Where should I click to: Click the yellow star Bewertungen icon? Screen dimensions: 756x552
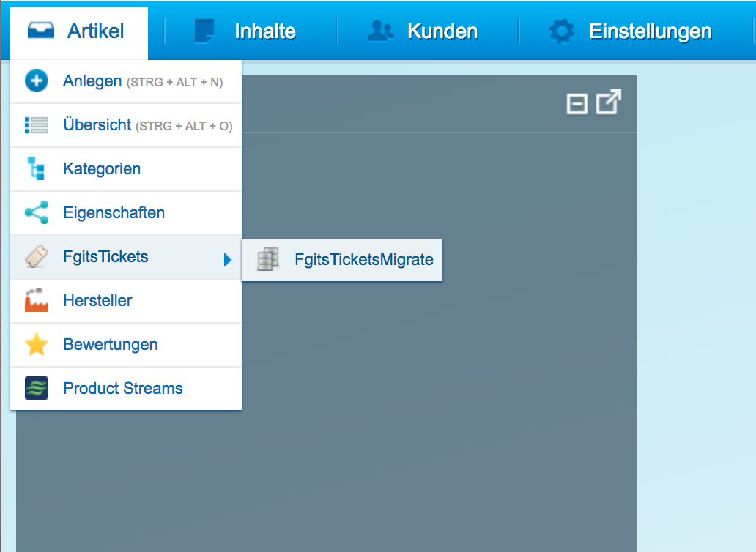click(x=37, y=344)
